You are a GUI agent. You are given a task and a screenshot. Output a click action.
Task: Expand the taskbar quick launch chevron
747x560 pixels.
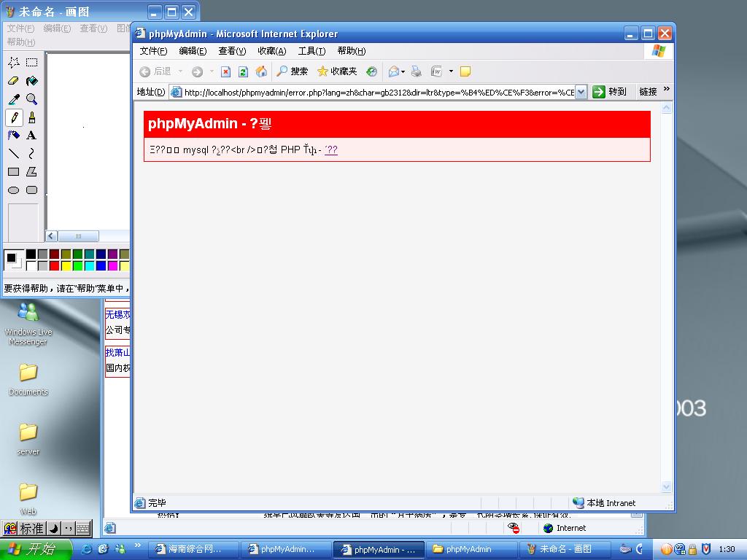(138, 545)
